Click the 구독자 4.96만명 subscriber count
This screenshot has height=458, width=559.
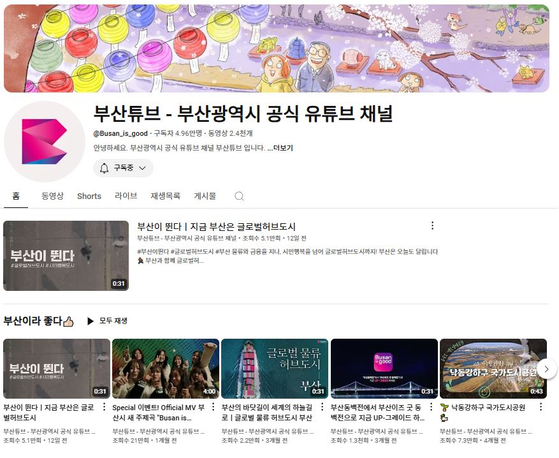178,134
